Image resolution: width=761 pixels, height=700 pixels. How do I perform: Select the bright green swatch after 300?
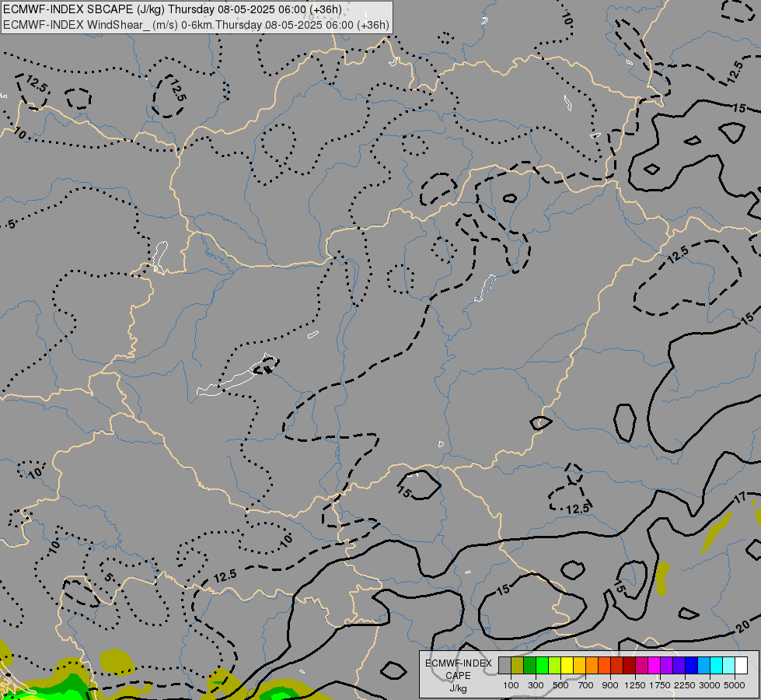(x=542, y=665)
